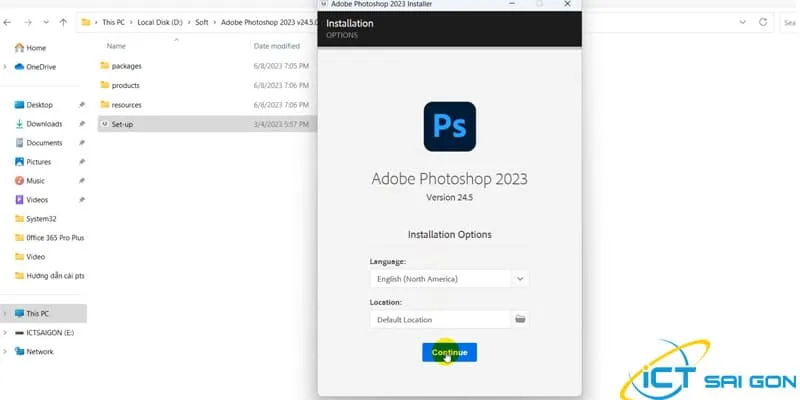Click Soft breadcrumb in address bar
This screenshot has width=800, height=400.
click(202, 22)
